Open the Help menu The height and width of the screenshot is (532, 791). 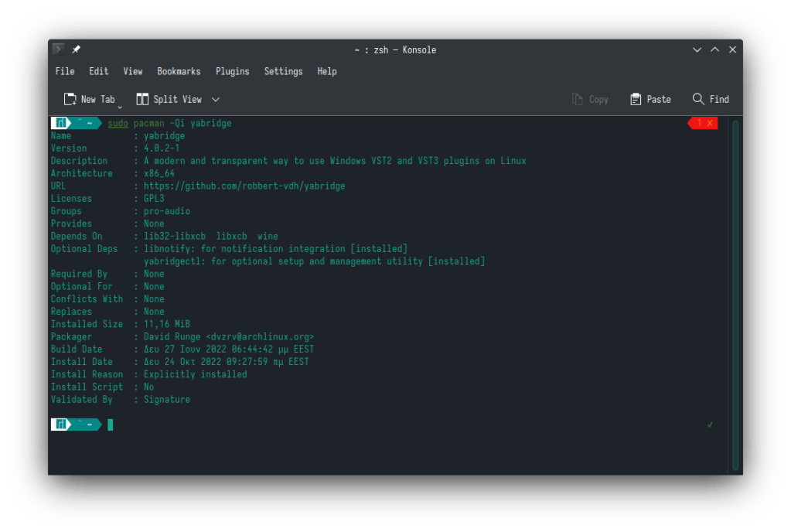coord(327,71)
